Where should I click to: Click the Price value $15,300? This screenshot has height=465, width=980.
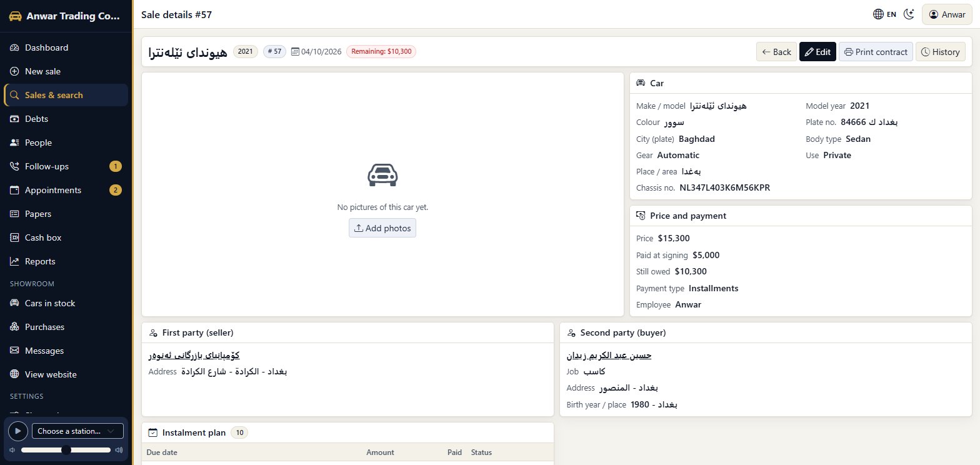click(674, 238)
